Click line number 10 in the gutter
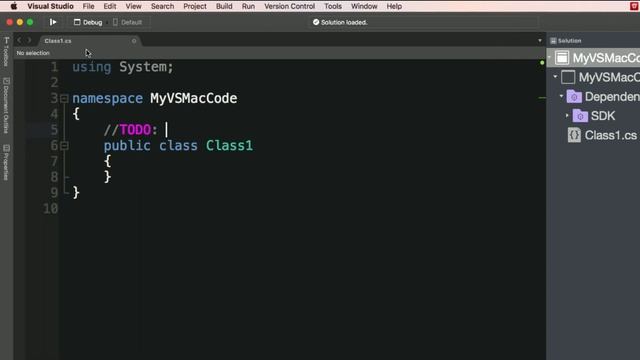Screen dimensions: 640x360 [x=51, y=209]
